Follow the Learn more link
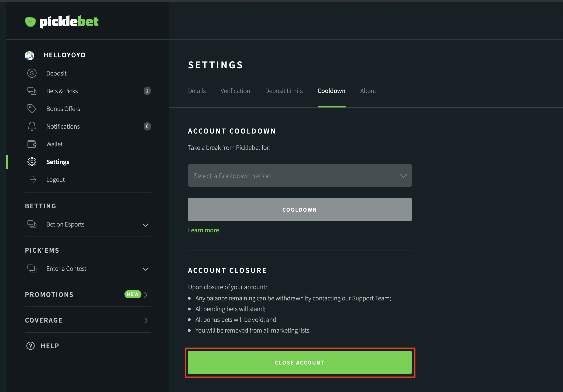The height and width of the screenshot is (392, 563). (x=204, y=230)
